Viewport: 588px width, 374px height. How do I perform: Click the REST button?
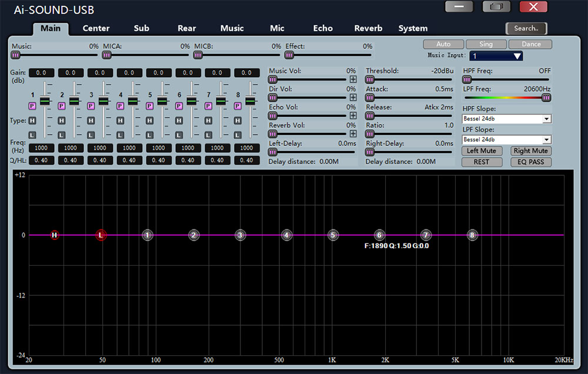point(482,162)
